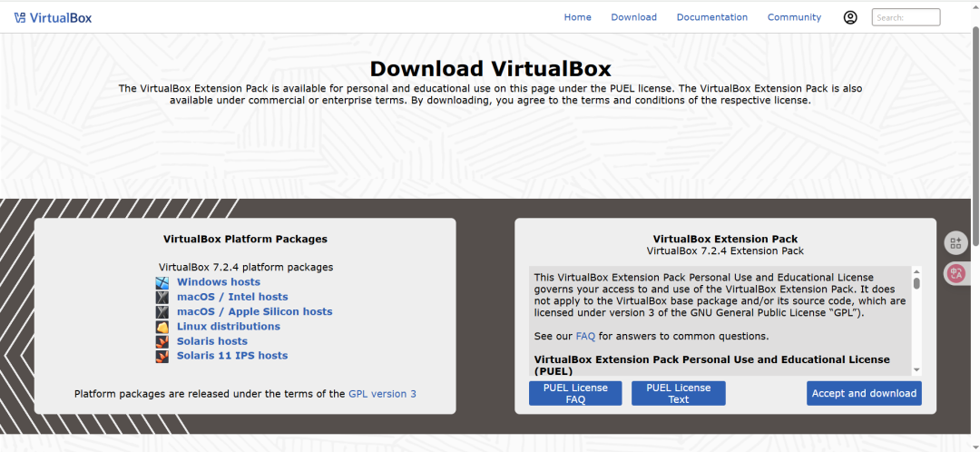Click the Search input field
Viewport: 980px width, 452px height.
point(906,17)
